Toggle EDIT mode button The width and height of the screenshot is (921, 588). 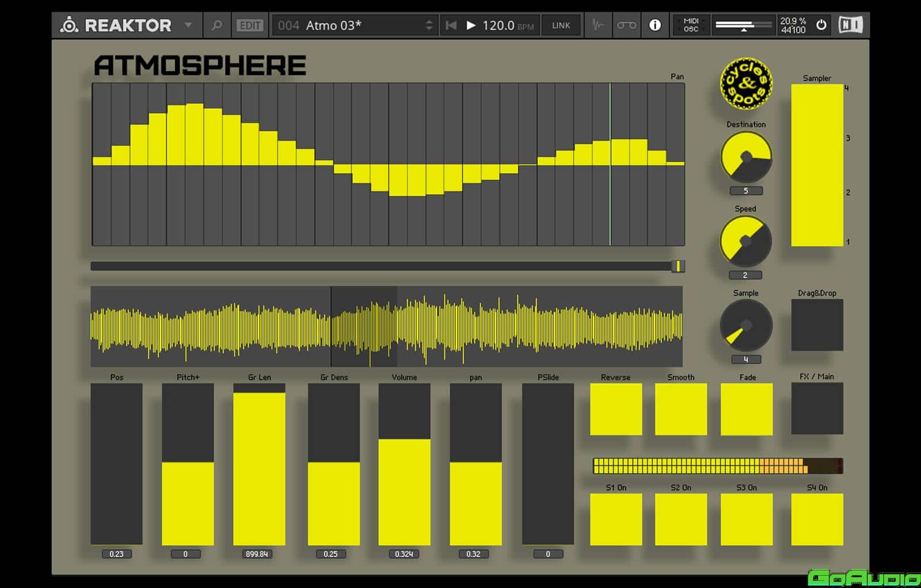(250, 25)
